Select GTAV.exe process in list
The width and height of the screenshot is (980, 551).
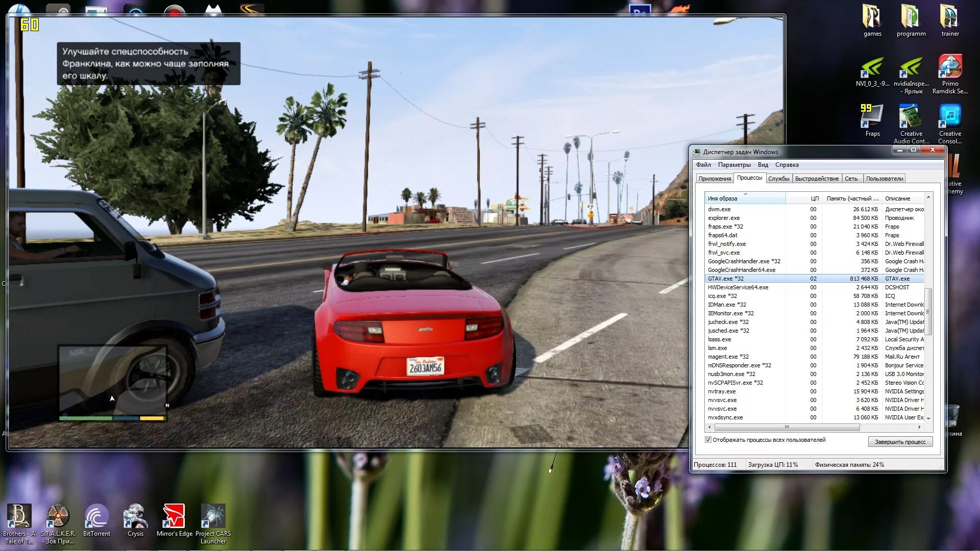point(726,278)
